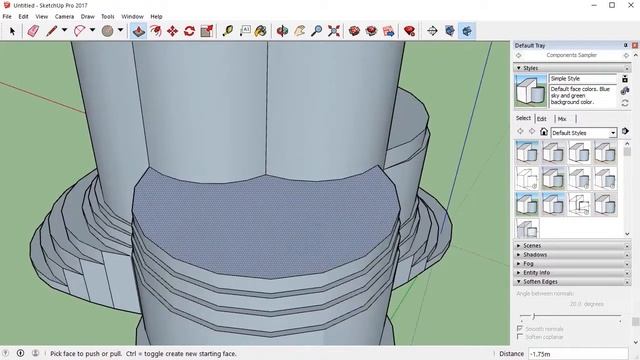Click the Add Location geo icon
Screen dimensions: 640x360
pyautogui.click(x=432, y=31)
